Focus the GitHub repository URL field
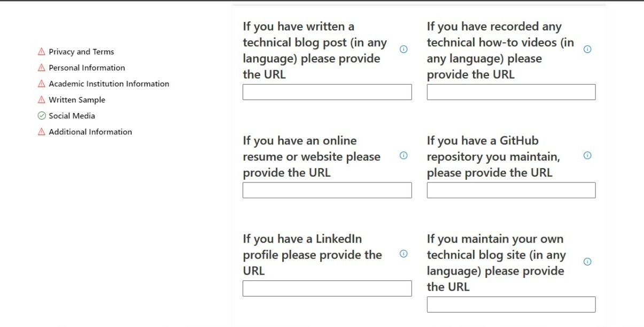 (511, 190)
